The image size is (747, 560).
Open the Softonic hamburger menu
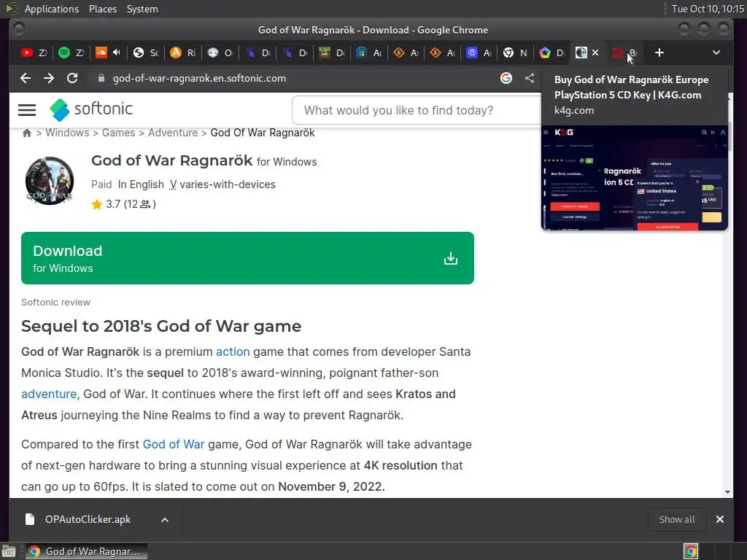click(x=27, y=110)
